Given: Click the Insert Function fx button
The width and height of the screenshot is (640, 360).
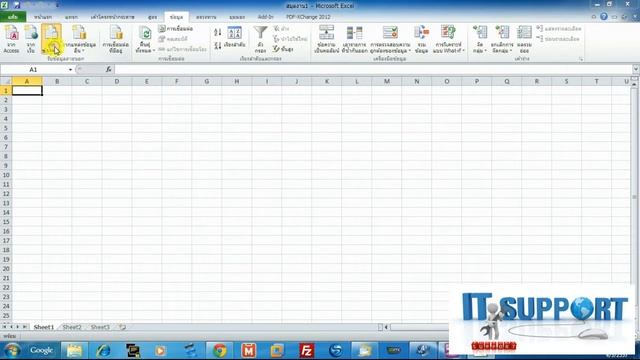Looking at the screenshot, I should pyautogui.click(x=109, y=69).
